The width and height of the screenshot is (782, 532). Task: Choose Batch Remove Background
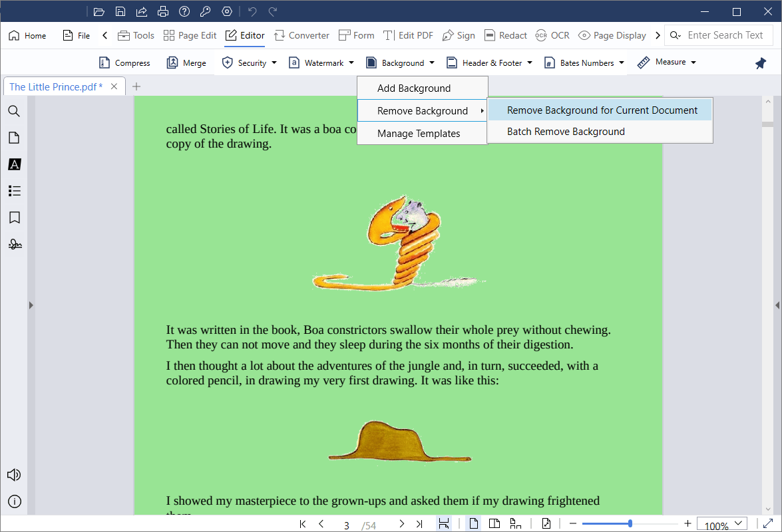pos(600,132)
